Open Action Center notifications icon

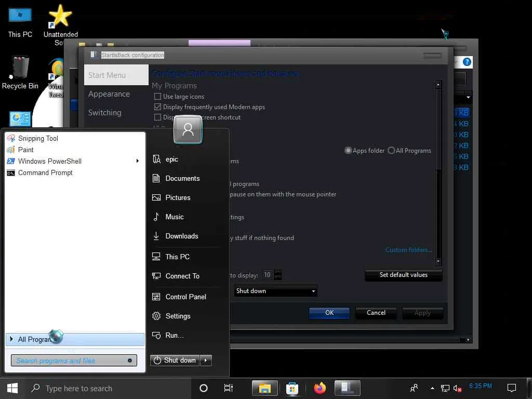[x=512, y=388]
